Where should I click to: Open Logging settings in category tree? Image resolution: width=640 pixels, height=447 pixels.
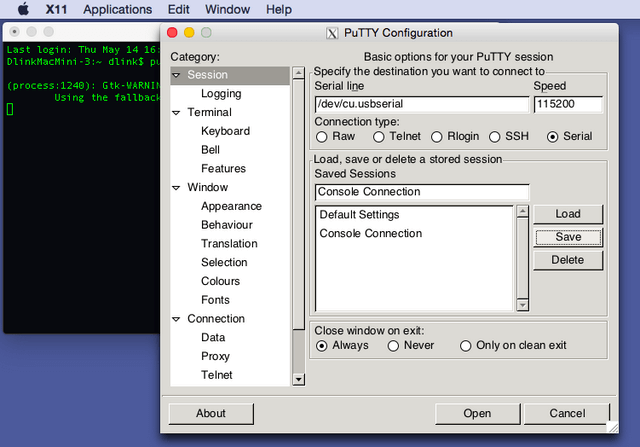pyautogui.click(x=221, y=93)
